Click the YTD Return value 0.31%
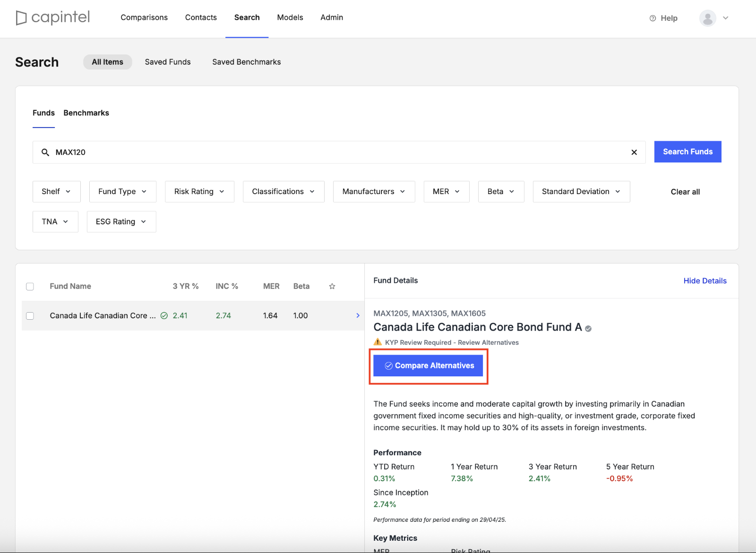756x553 pixels. pos(384,478)
